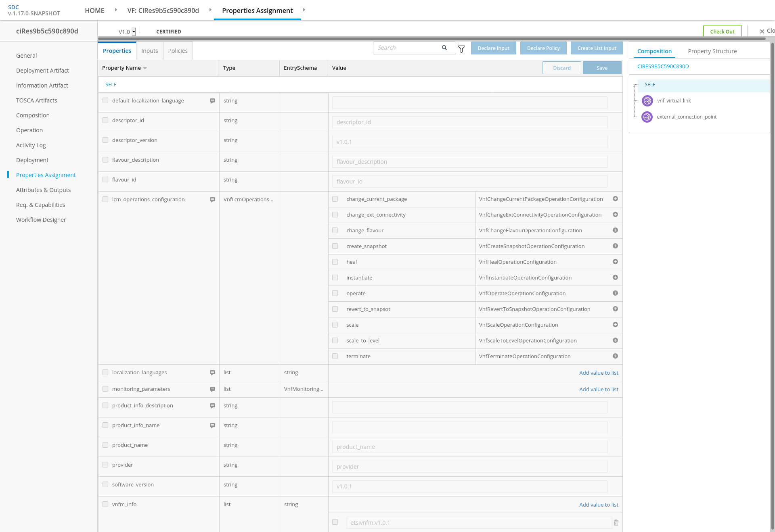Expand change_flavour plus icon
The height and width of the screenshot is (532, 775).
615,230
